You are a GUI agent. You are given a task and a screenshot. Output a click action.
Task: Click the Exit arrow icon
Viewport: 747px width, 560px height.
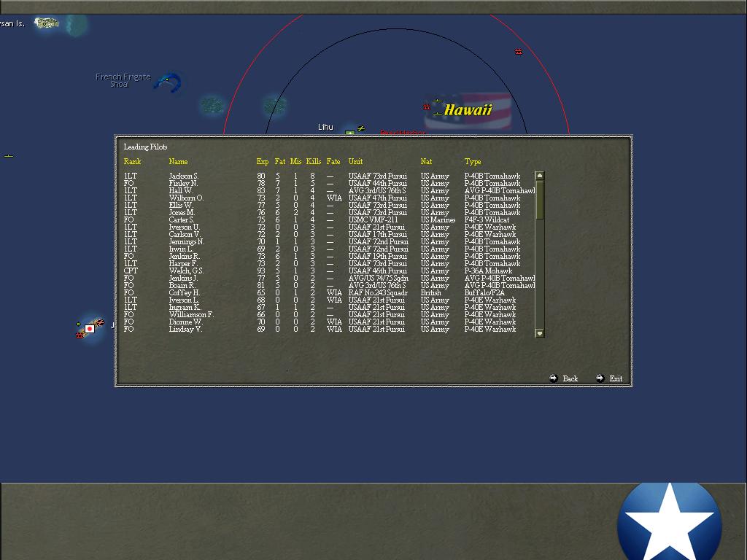point(600,378)
